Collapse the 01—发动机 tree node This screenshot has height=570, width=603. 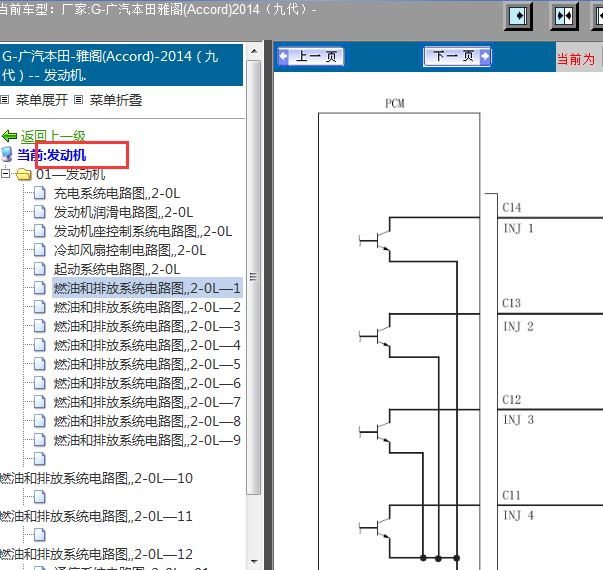5,173
